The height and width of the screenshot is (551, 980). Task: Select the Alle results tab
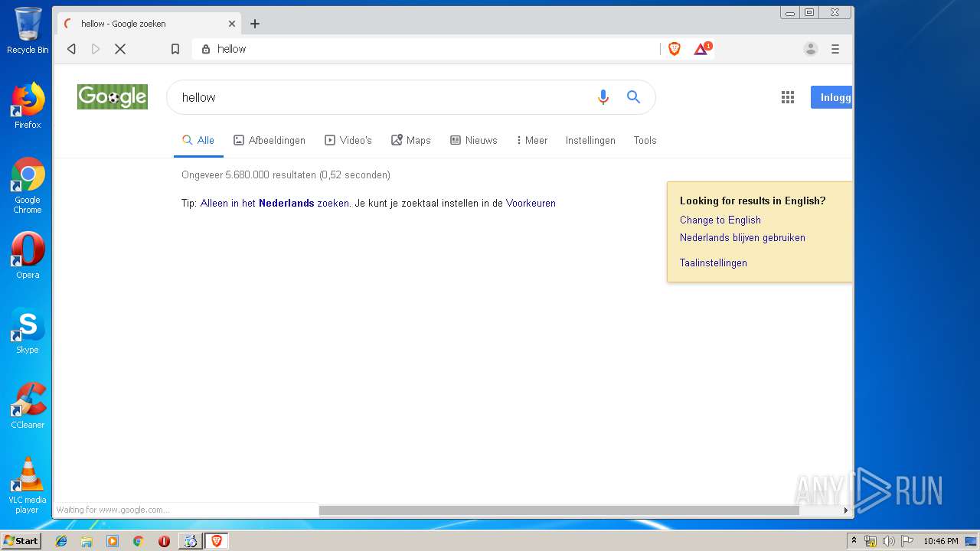198,140
